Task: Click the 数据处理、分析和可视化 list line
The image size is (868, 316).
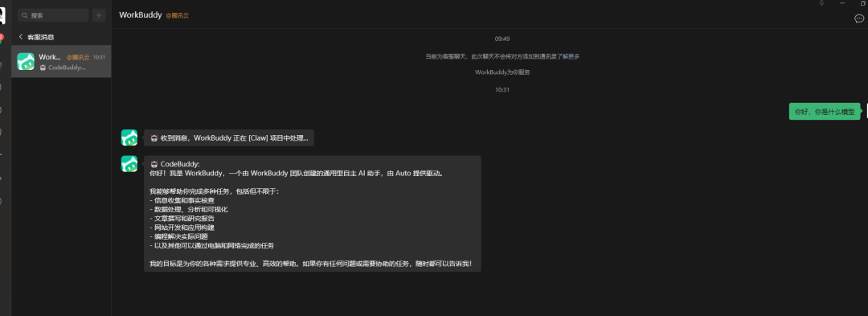Action: coord(189,209)
